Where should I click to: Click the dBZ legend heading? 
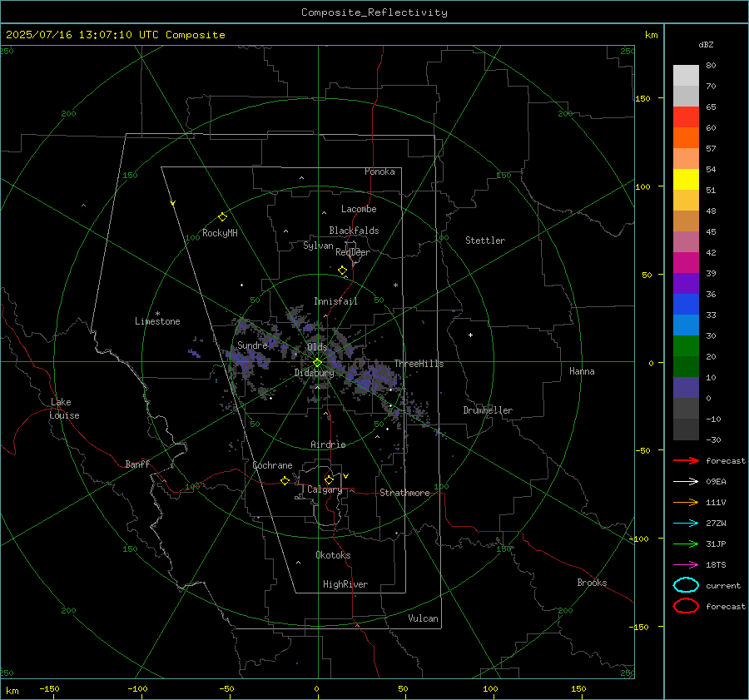[x=706, y=44]
